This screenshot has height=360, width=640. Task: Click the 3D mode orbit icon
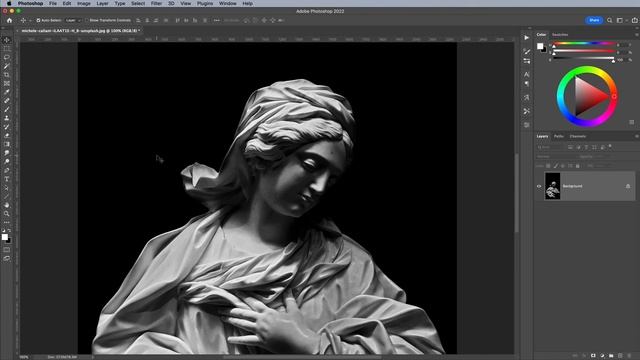(x=246, y=20)
